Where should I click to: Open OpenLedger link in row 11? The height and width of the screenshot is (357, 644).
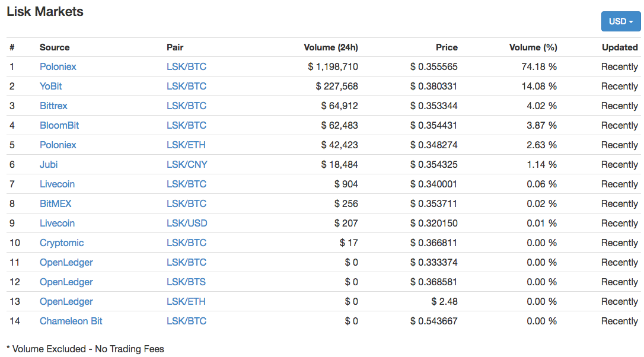[x=66, y=263]
